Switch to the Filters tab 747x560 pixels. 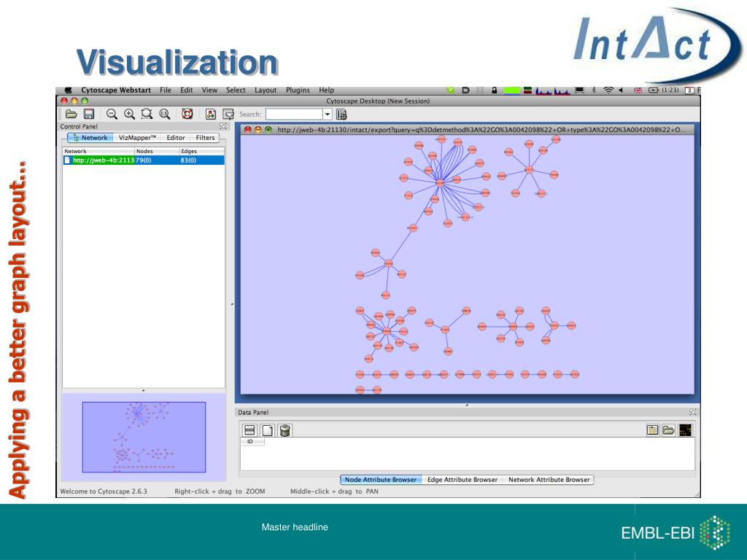pyautogui.click(x=205, y=138)
